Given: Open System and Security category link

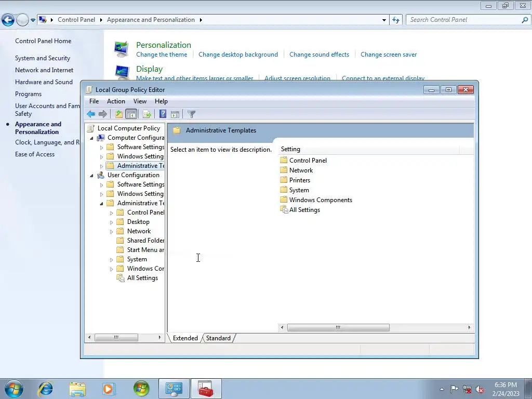Looking at the screenshot, I should click(x=43, y=58).
